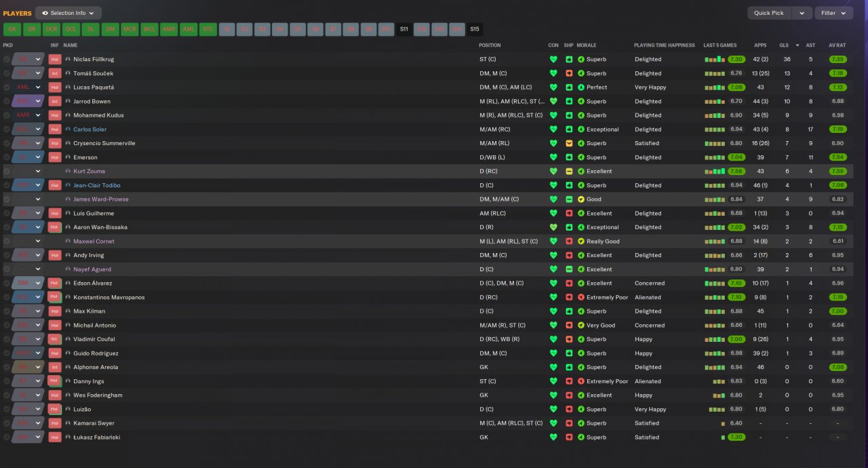Sort by MORALE column header
The width and height of the screenshot is (868, 468).
click(x=586, y=45)
